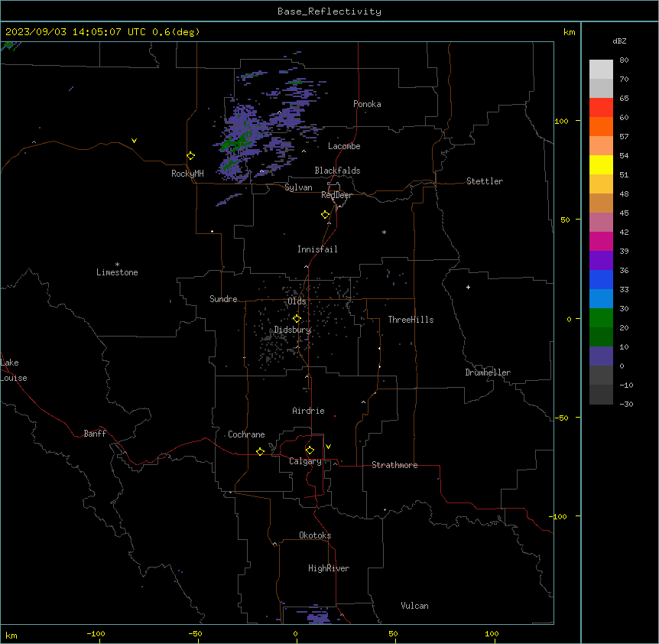The width and height of the screenshot is (659, 644).
Task: Click the Drumheller city label
Action: [488, 372]
